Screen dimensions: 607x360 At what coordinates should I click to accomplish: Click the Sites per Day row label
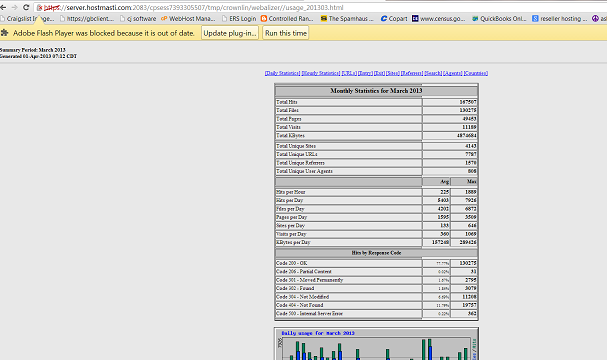tap(290, 226)
